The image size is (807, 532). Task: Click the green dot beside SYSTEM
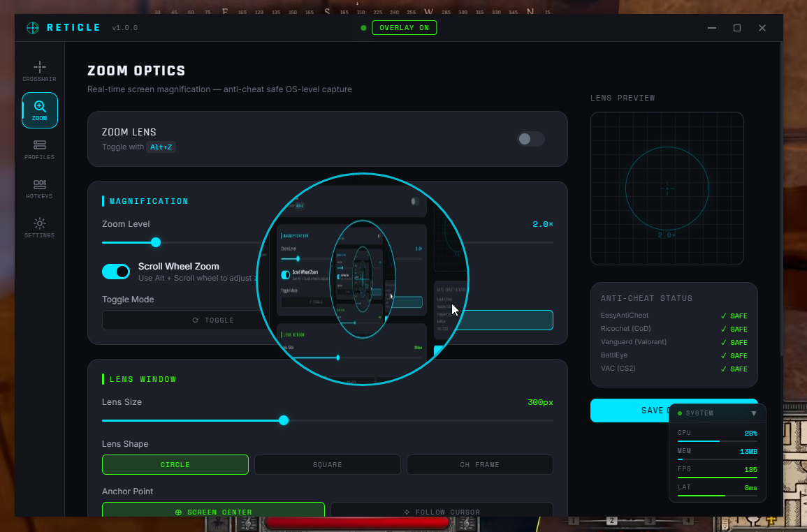680,413
